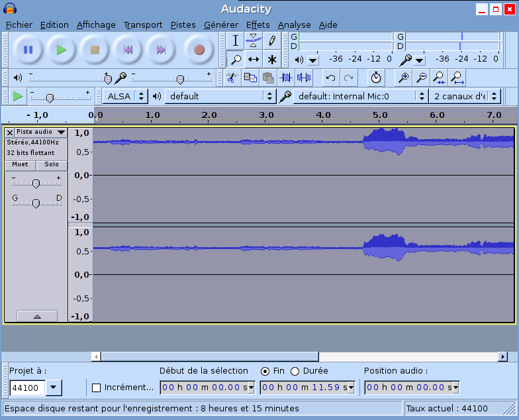The width and height of the screenshot is (519, 420).
Task: Select the Durée radio button
Action: click(295, 371)
